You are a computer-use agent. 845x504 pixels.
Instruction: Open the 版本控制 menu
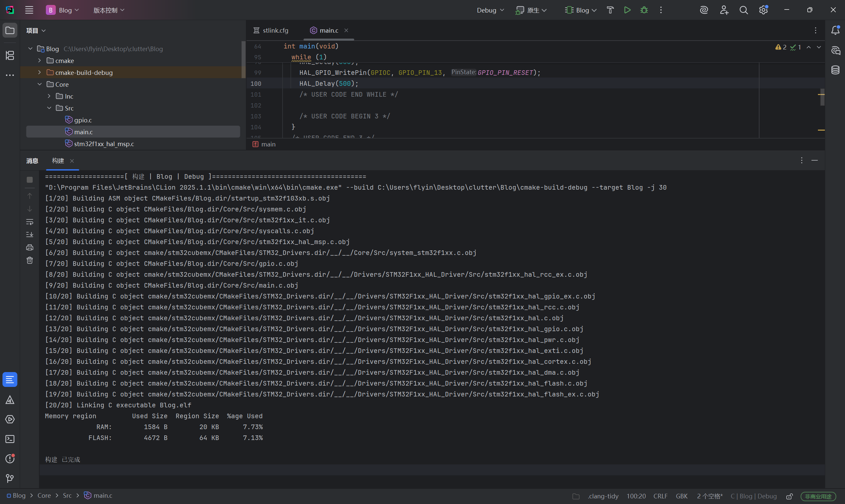coord(109,10)
